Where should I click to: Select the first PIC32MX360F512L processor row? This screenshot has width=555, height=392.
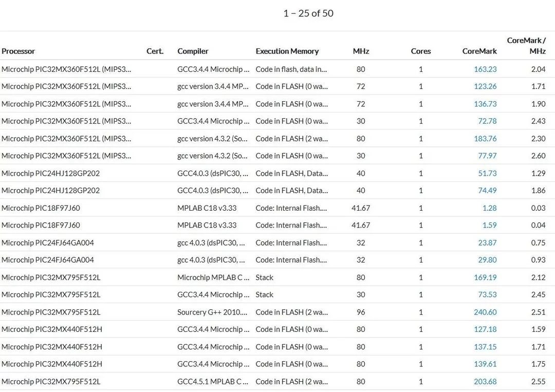[x=67, y=69]
